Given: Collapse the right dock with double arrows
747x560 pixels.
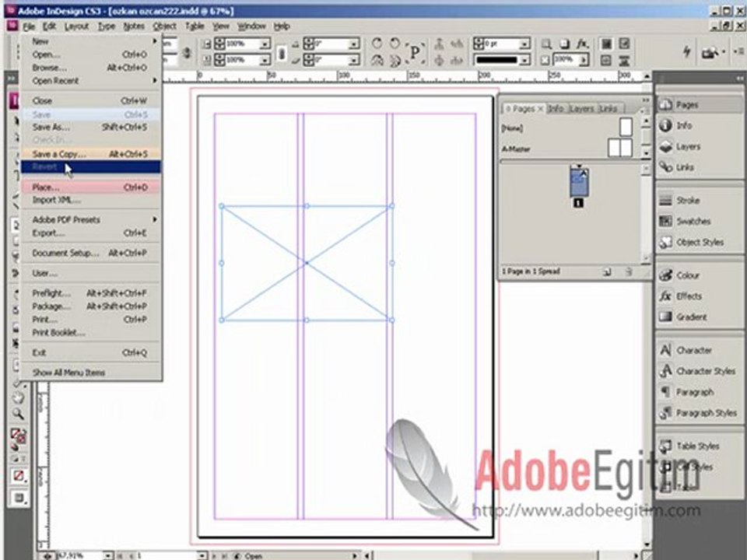Looking at the screenshot, I should pyautogui.click(x=739, y=78).
